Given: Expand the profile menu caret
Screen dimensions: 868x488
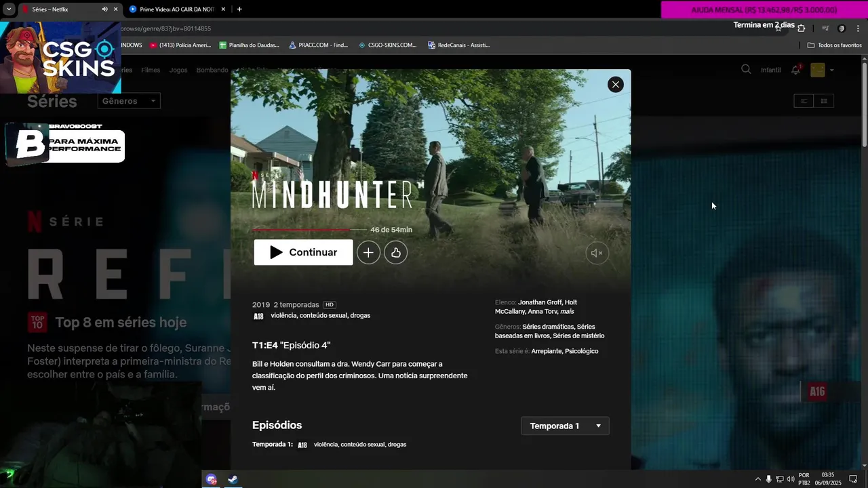Looking at the screenshot, I should [x=832, y=70].
